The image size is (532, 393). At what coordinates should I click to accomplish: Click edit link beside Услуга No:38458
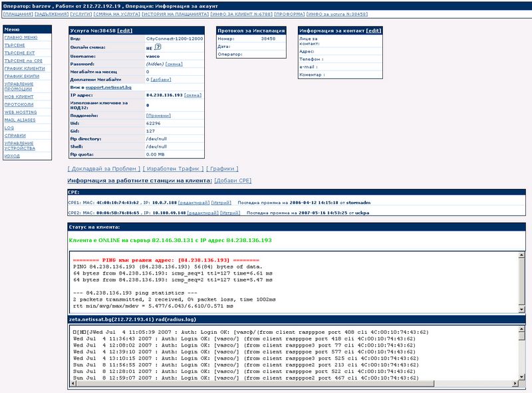[x=125, y=31]
